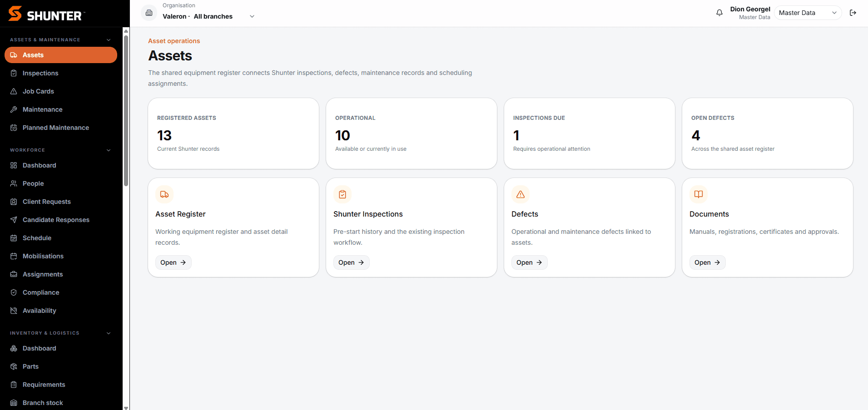Screen dimensions: 868x410
Task: Click 'Across the shared asset register' text
Action: pos(733,149)
